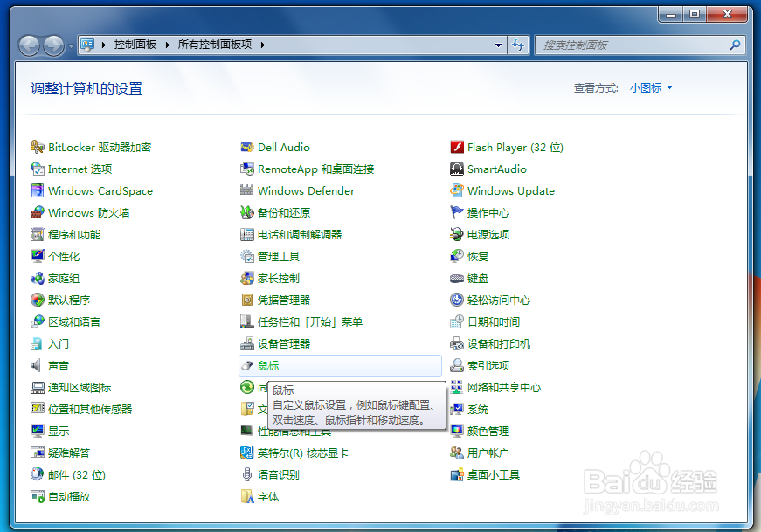This screenshot has height=532, width=761.
Task: Open the 小图标 view mode dropdown
Action: click(x=651, y=88)
